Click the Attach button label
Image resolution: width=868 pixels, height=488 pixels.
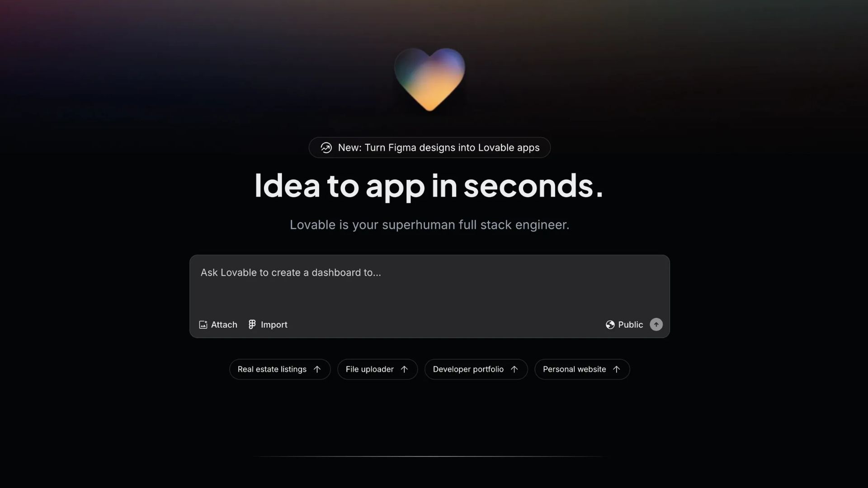[224, 325]
